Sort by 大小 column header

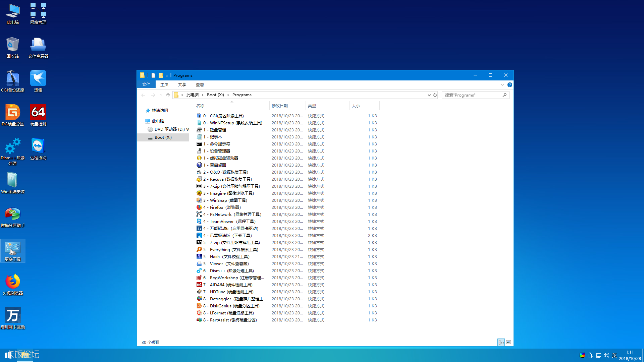click(364, 106)
